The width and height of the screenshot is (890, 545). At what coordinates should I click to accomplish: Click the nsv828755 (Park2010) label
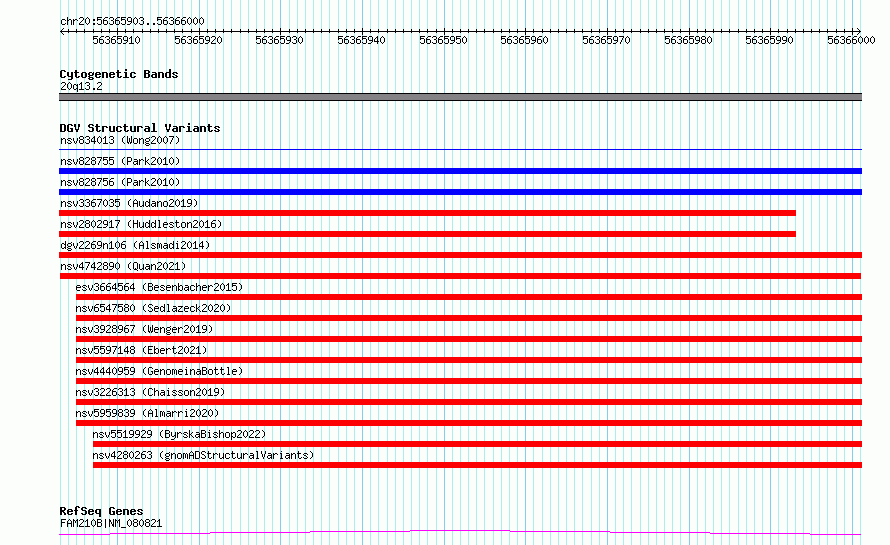click(120, 161)
